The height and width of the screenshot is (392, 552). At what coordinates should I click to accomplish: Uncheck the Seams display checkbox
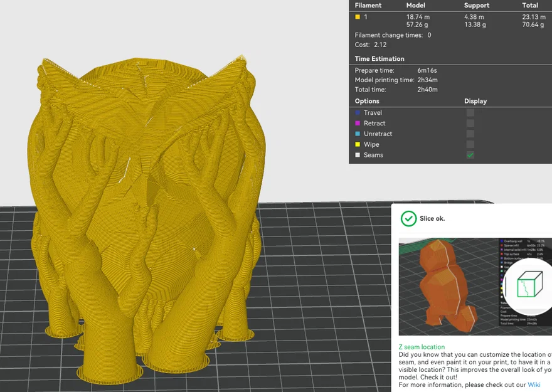coord(470,155)
